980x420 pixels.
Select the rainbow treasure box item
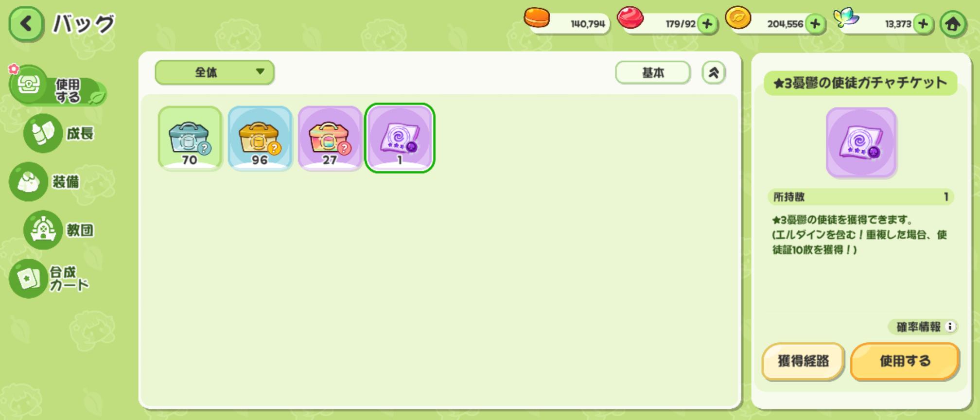tap(330, 138)
